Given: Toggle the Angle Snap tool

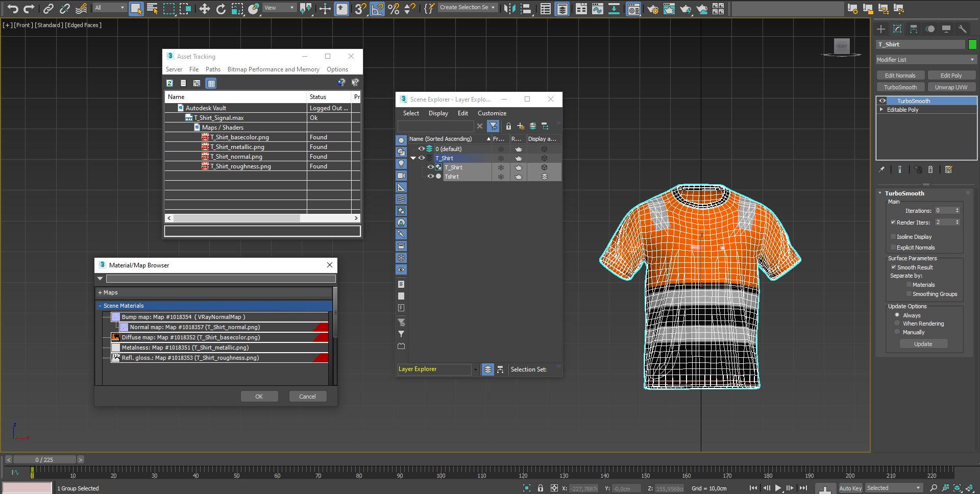Looking at the screenshot, I should (377, 8).
